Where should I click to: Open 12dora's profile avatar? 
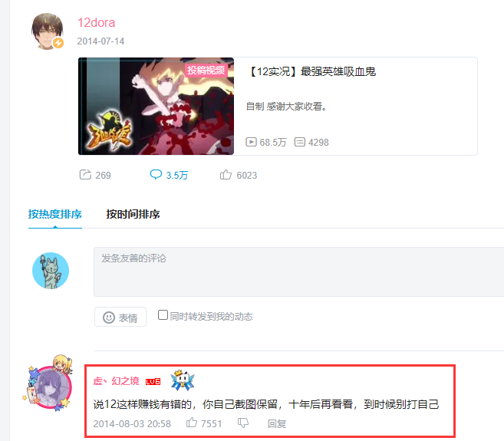coord(48,31)
